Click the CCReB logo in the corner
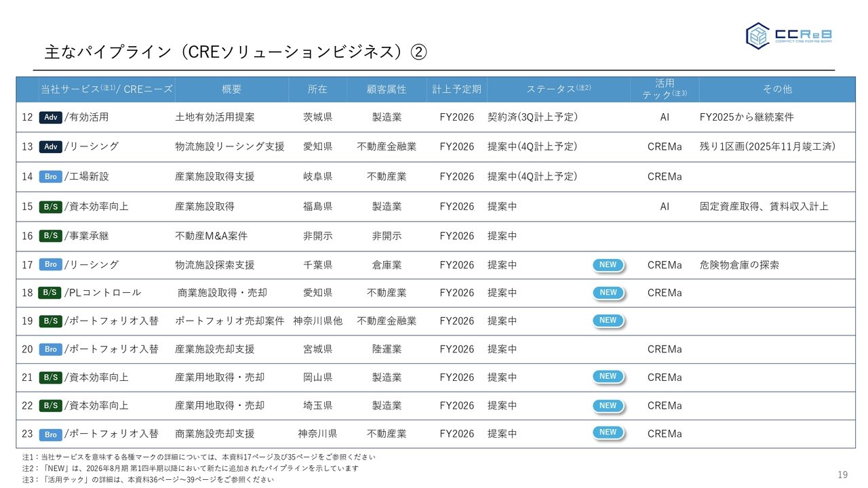Viewport: 868px width, 488px height. point(789,35)
